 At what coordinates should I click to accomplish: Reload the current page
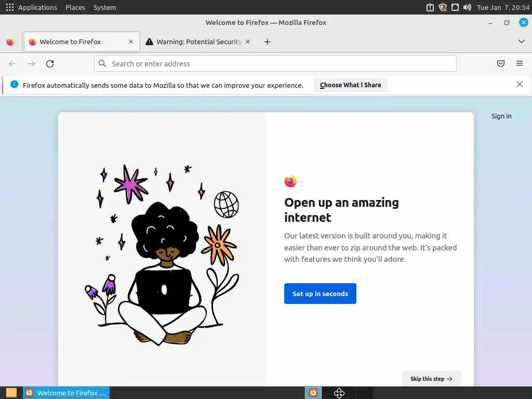pyautogui.click(x=50, y=63)
